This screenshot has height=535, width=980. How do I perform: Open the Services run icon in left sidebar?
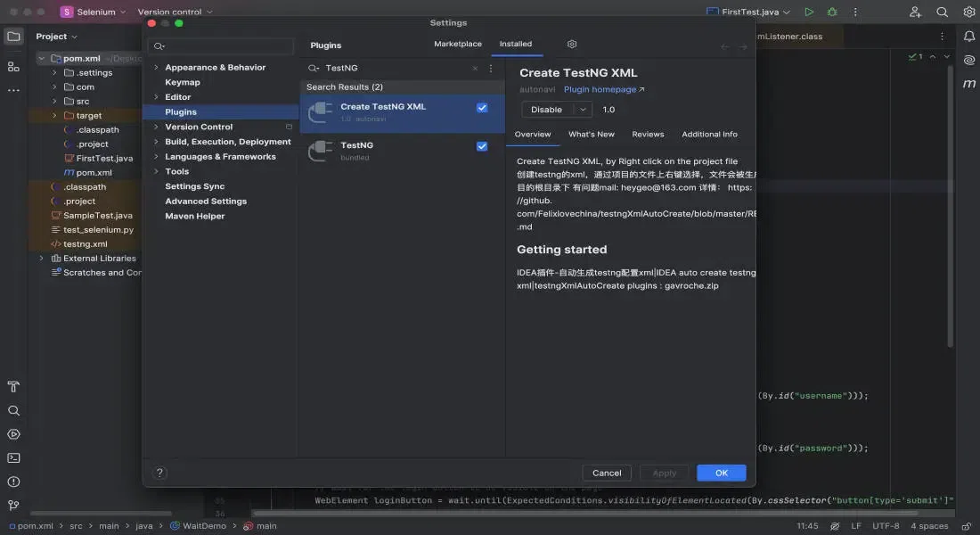pos(13,434)
